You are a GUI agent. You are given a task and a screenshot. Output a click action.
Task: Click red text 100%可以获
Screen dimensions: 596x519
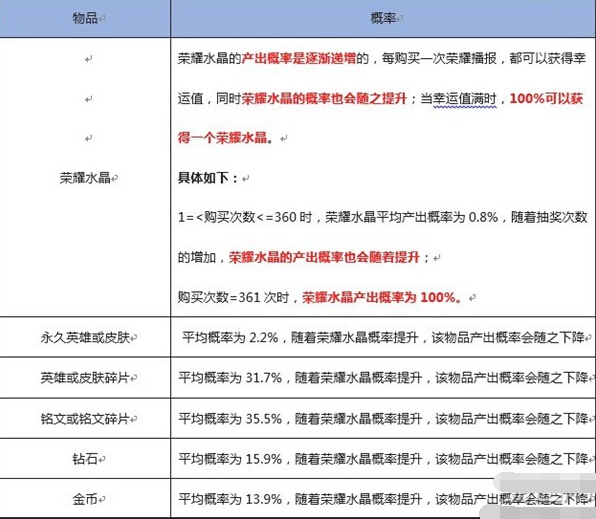tap(546, 98)
